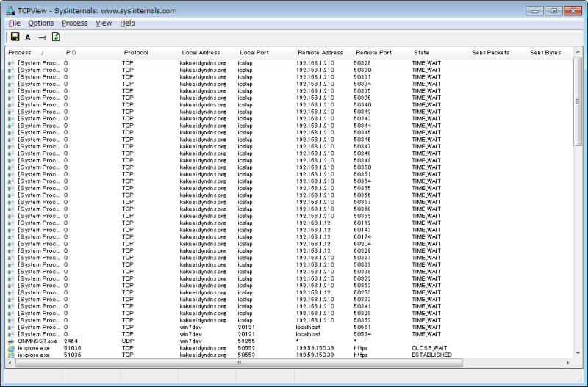Click the vertical scrollbar down arrow
Viewport: 588px width, 387px height.
(x=578, y=354)
